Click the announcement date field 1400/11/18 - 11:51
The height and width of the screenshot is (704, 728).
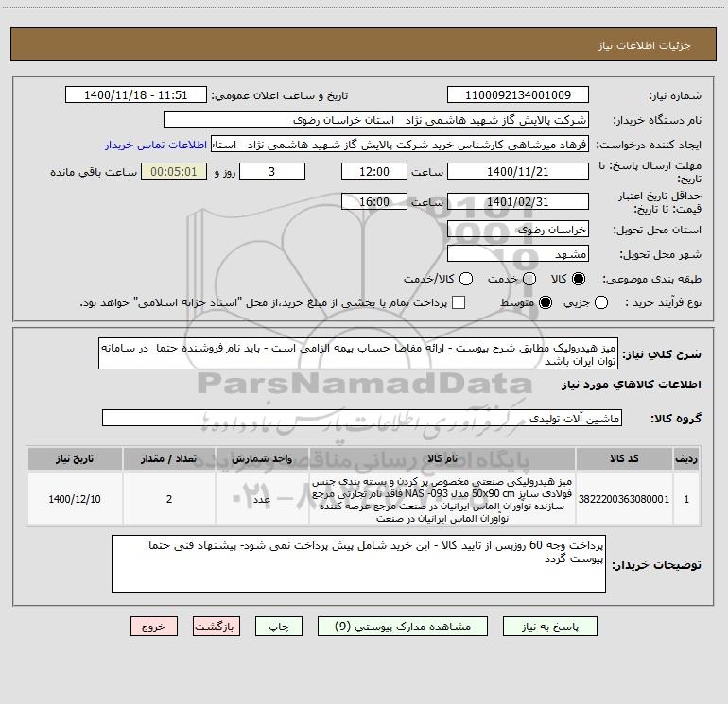[136, 94]
